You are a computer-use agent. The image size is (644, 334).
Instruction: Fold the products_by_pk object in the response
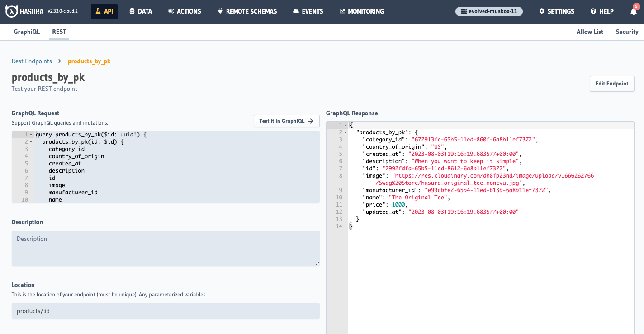pyautogui.click(x=344, y=132)
